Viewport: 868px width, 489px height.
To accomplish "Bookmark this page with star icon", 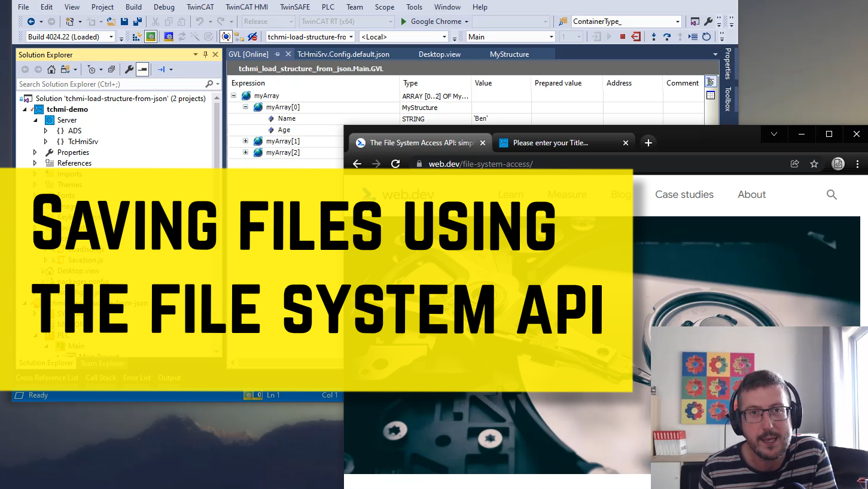I will click(x=814, y=164).
